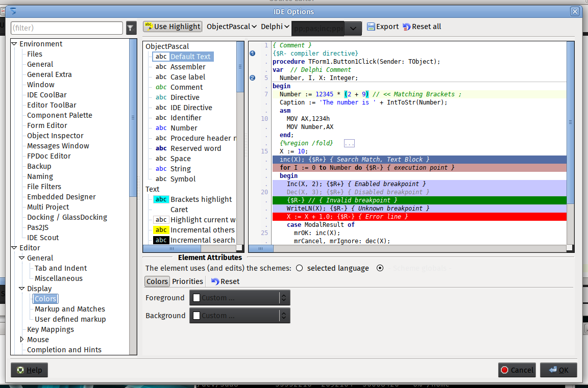Collapse the General node under Editor
Image resolution: width=588 pixels, height=388 pixels.
tap(22, 257)
